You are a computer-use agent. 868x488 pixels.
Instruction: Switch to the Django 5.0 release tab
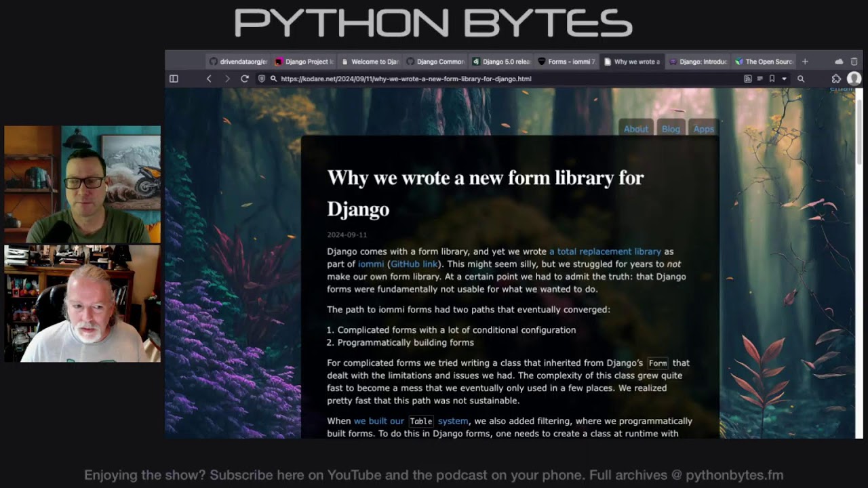pyautogui.click(x=500, y=62)
